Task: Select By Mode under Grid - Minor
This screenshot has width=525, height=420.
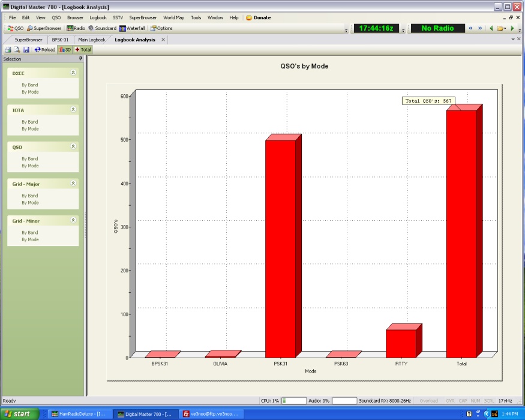Action: click(30, 239)
